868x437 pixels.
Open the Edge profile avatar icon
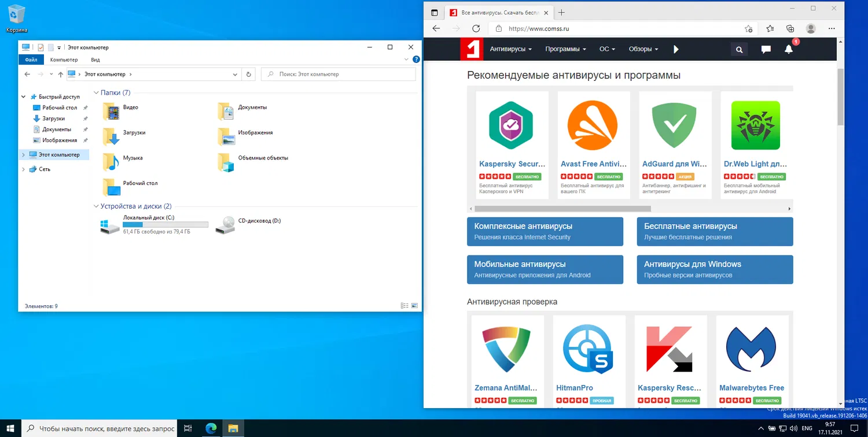pos(811,28)
